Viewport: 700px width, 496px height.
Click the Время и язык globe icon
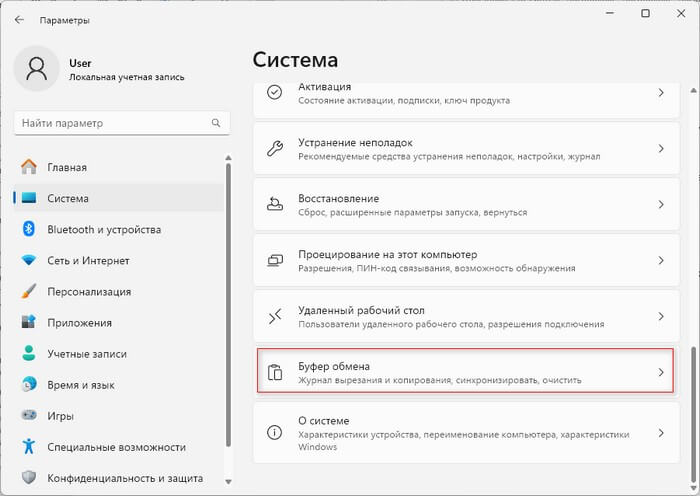pos(29,384)
